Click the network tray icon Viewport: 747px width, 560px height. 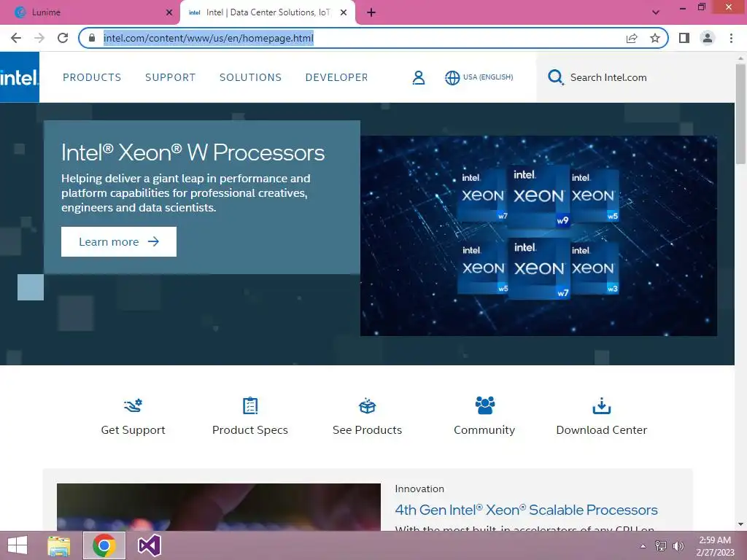tap(661, 545)
